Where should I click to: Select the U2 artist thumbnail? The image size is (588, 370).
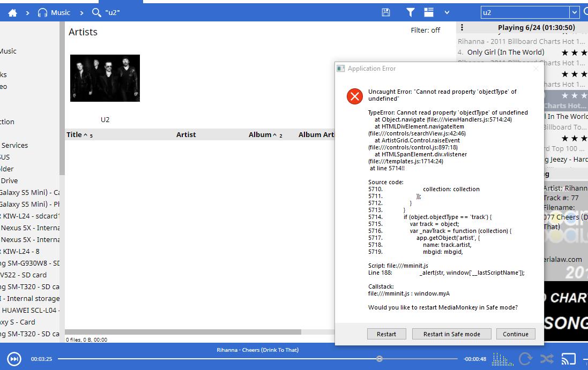click(x=105, y=78)
